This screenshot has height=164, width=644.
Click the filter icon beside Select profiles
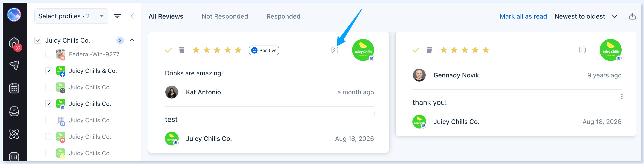(117, 16)
